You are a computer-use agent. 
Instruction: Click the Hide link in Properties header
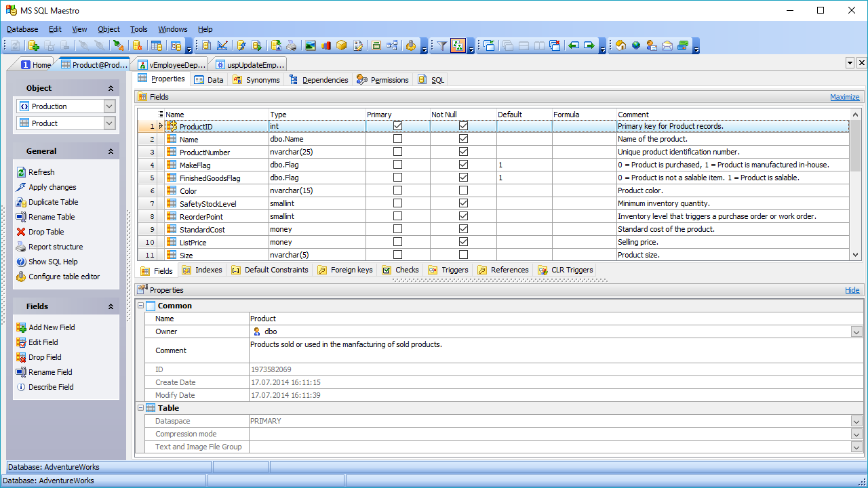[x=852, y=290]
